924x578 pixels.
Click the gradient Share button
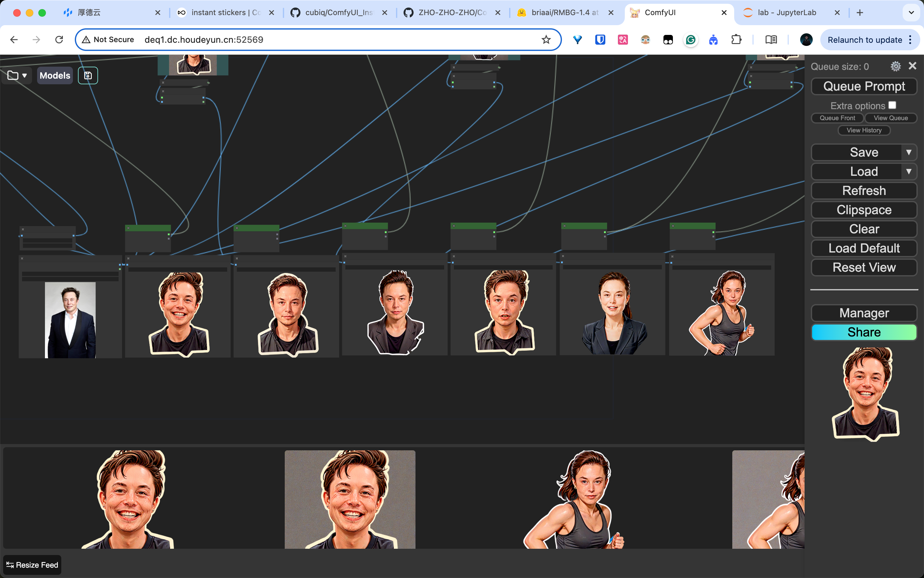(864, 332)
